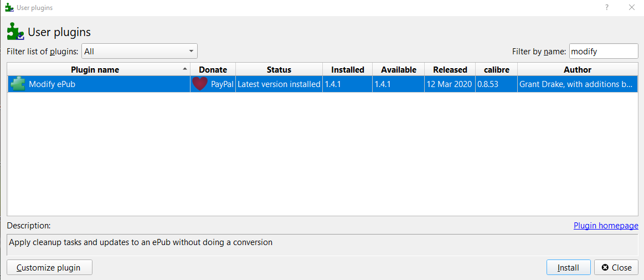Click the Install button
The height and width of the screenshot is (280, 644).
[x=568, y=267]
